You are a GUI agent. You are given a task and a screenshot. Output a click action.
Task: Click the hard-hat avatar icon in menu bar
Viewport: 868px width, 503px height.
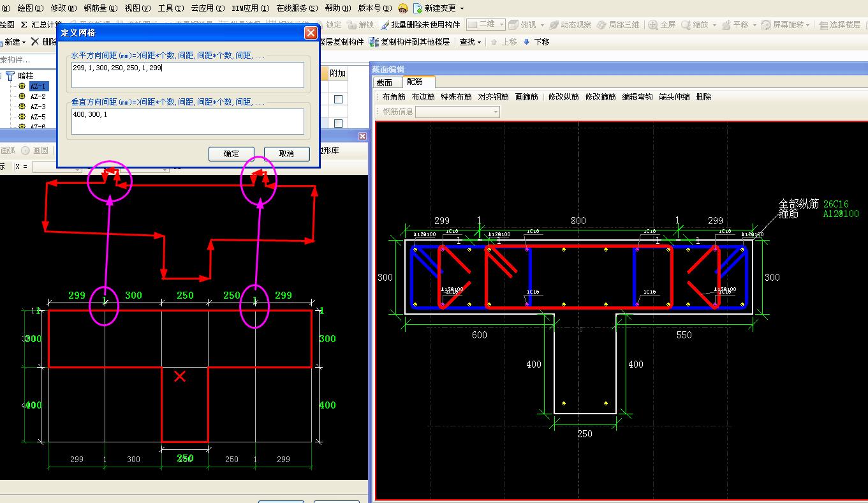tap(403, 8)
